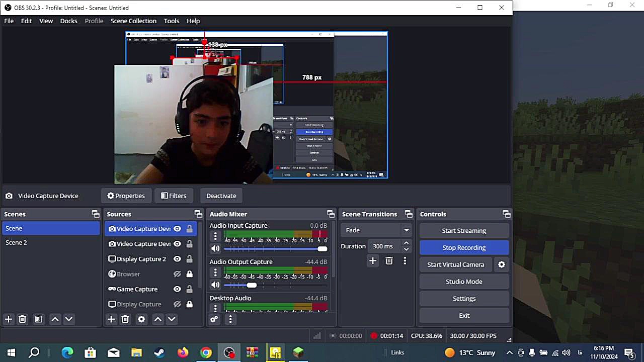Open the Scene Collection menu
The image size is (644, 362).
click(133, 21)
